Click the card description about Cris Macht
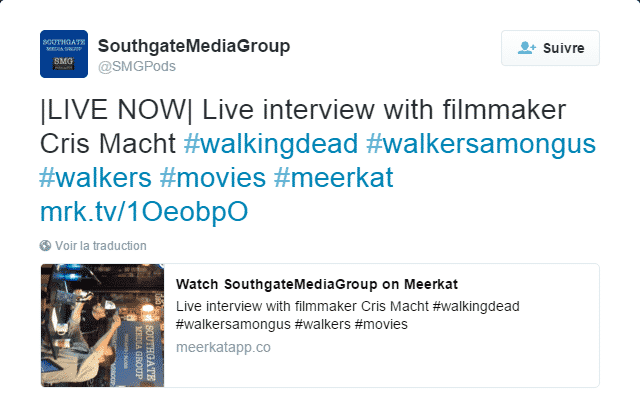The height and width of the screenshot is (403, 640). (347, 315)
